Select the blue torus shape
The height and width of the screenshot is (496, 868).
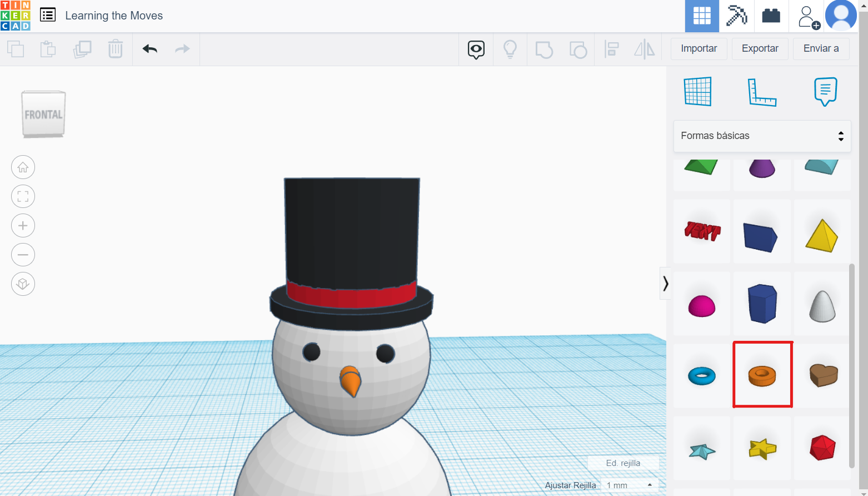pos(702,376)
